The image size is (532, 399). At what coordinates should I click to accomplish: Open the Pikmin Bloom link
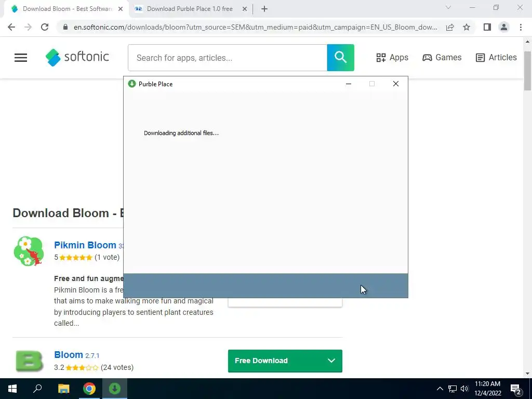[x=85, y=245]
